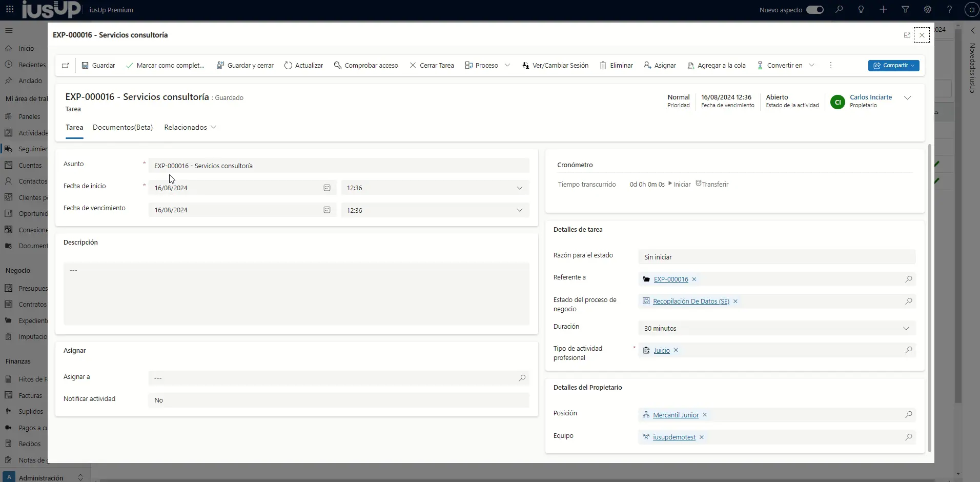Expand the Proceso dropdown arrow
Screen dimensions: 980x482
click(x=507, y=66)
